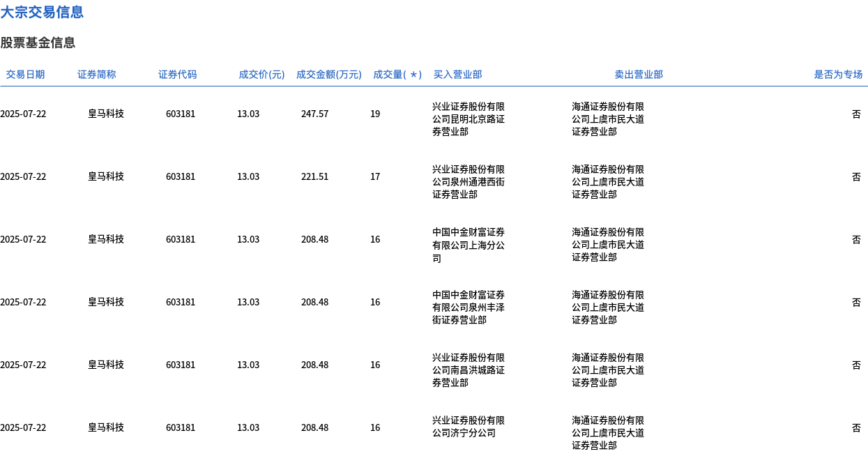Click the 成交量(＊) column header

(x=397, y=75)
